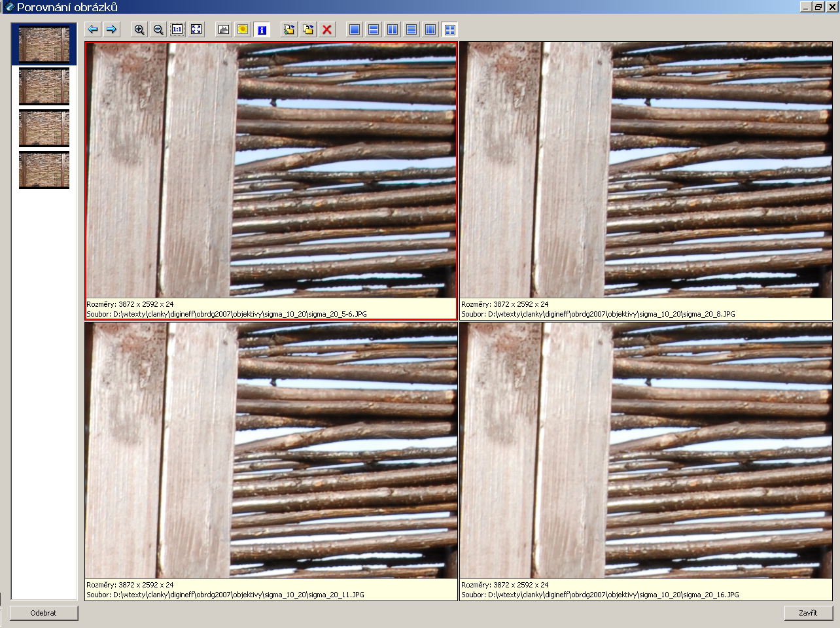The image size is (840, 628).
Task: Click the sigma_20_16.JPG image pane
Action: (646, 450)
